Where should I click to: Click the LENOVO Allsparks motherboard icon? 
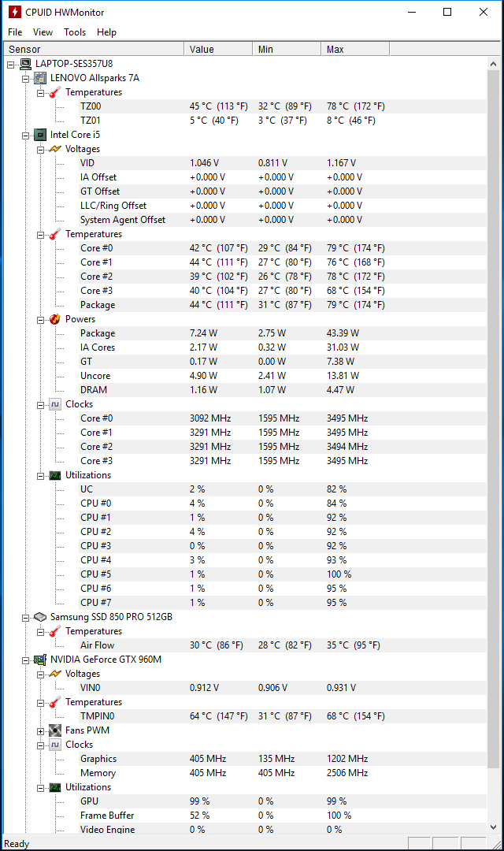tap(40, 78)
